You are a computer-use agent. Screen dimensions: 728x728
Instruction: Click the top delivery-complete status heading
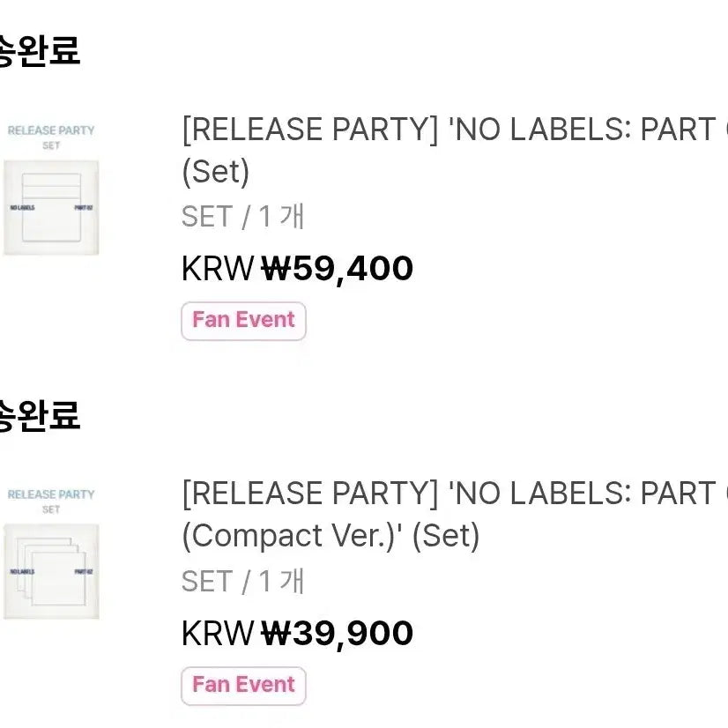point(40,51)
